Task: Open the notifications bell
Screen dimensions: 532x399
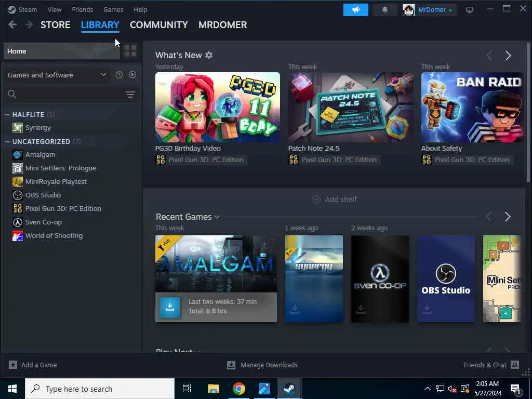Action: point(385,10)
